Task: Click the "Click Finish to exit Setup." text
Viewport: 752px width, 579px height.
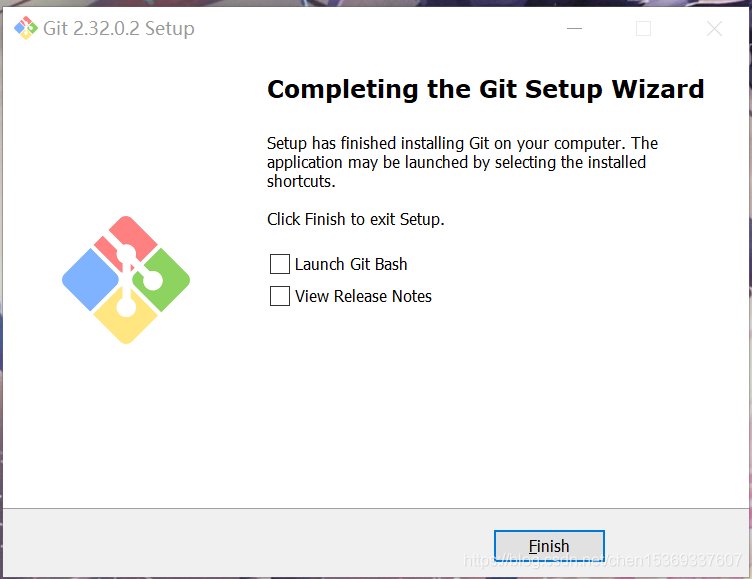Action: [x=355, y=219]
